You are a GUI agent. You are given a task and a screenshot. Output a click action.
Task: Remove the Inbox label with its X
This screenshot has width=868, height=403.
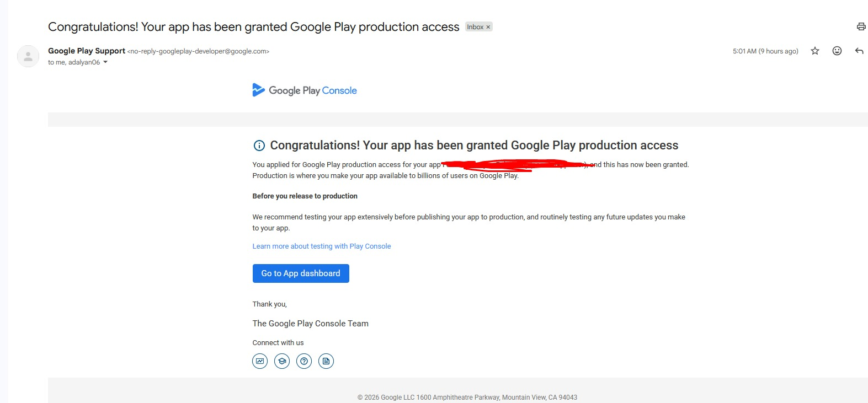pos(488,27)
